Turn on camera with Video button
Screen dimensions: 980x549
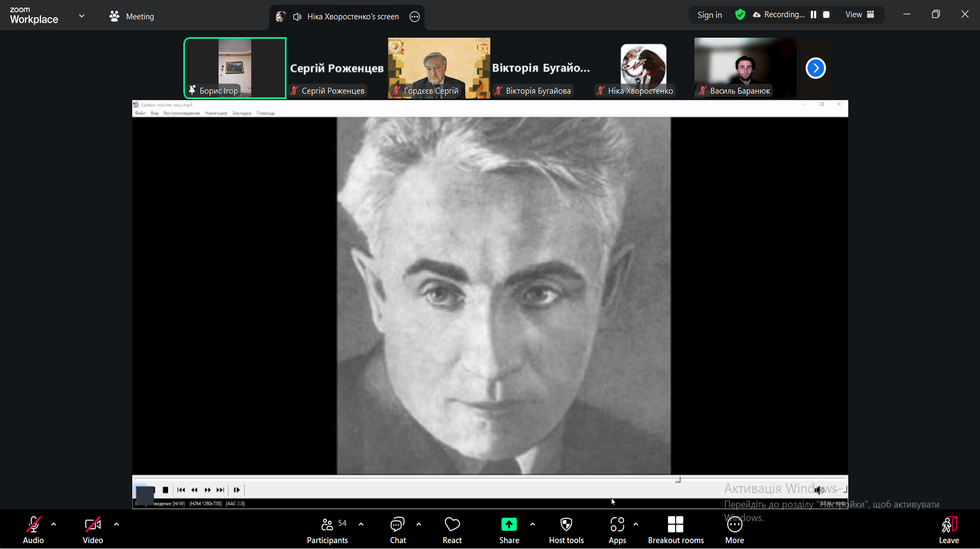92,530
